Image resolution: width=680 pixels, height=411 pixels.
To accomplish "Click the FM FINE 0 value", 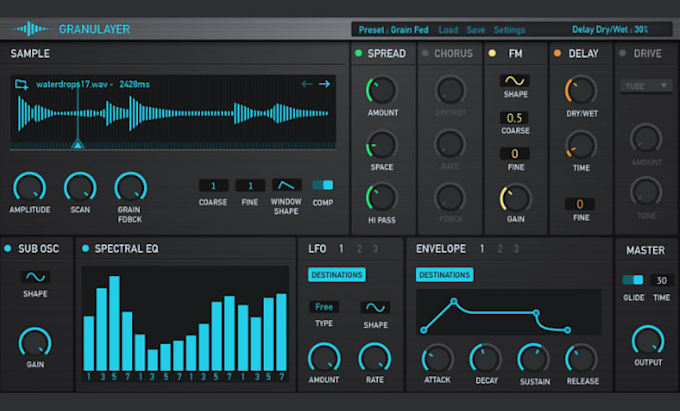I will coord(514,153).
